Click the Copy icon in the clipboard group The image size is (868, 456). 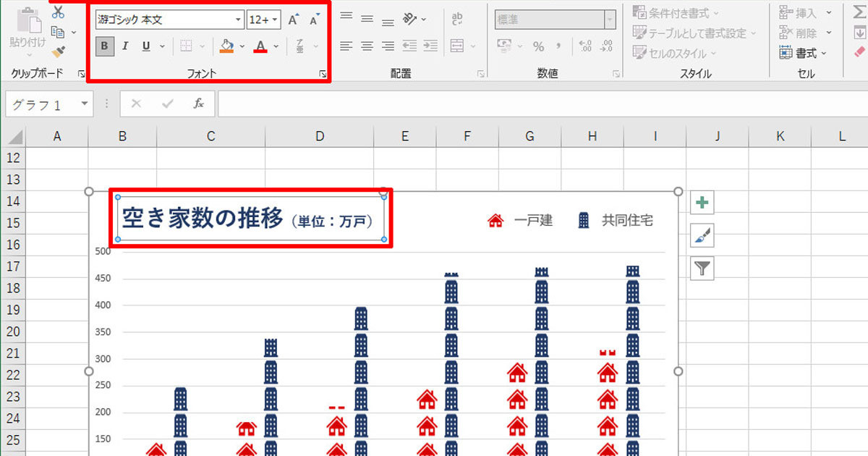(x=58, y=32)
